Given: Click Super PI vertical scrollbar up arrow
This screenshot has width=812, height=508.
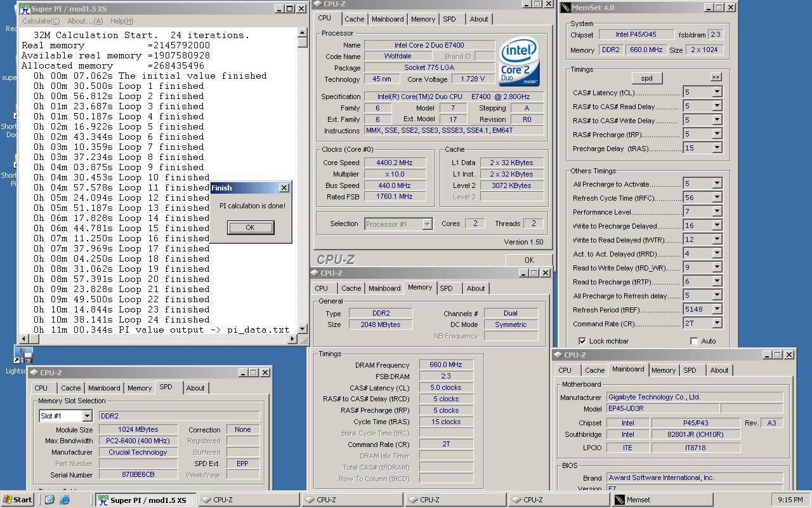Looking at the screenshot, I should [302, 32].
